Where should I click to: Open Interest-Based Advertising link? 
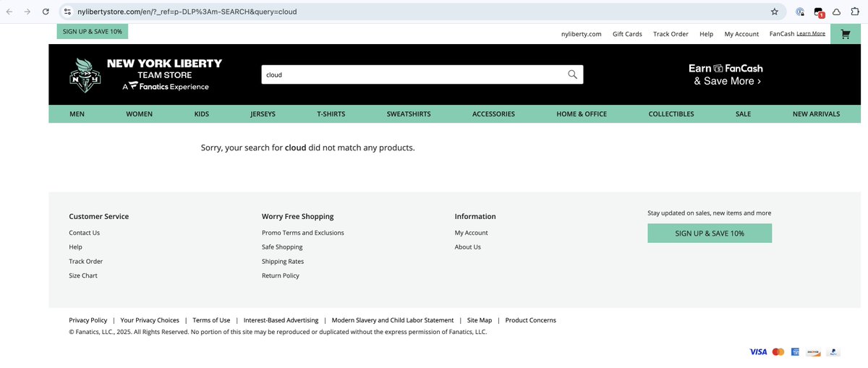point(281,320)
